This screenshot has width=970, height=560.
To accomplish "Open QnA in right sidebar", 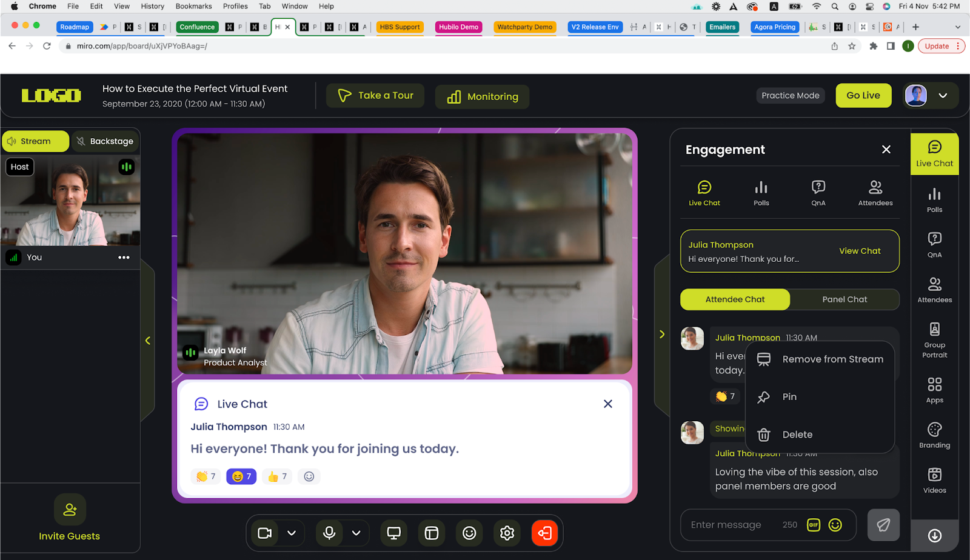I will [934, 245].
